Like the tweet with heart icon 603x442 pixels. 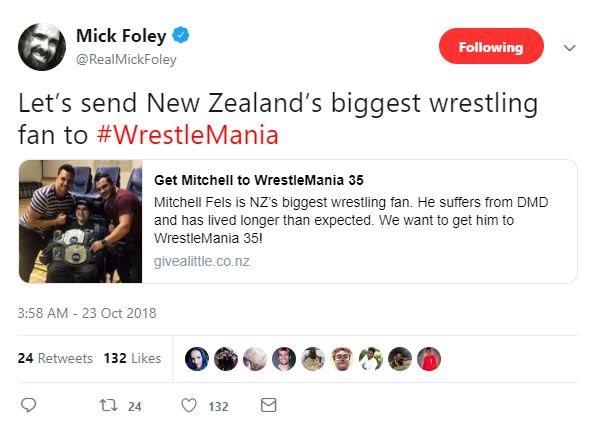188,406
